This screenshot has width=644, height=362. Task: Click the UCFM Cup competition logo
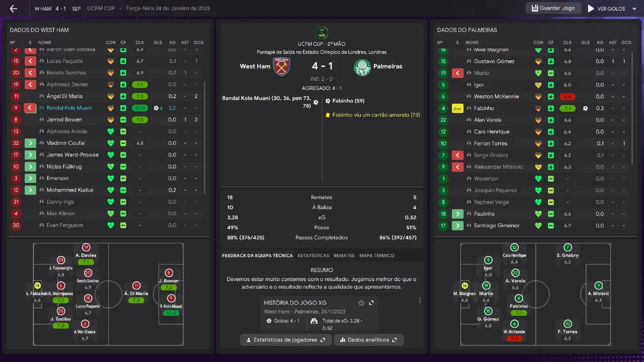pyautogui.click(x=322, y=33)
